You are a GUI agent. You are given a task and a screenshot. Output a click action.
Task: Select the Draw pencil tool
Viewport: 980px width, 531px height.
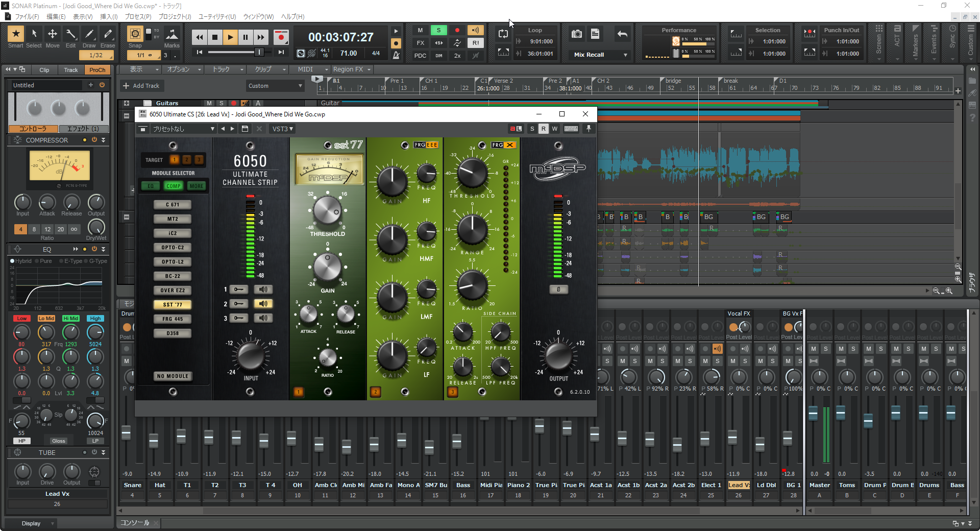click(89, 34)
